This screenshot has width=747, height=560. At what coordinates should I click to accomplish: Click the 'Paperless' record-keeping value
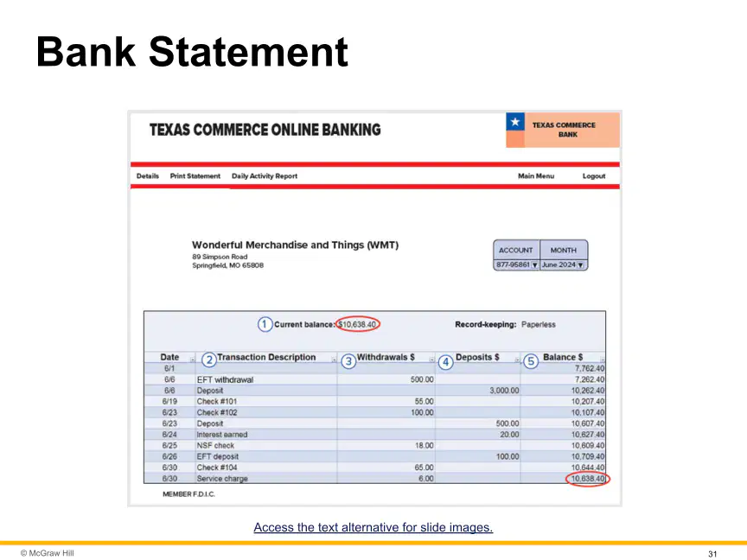pyautogui.click(x=539, y=324)
